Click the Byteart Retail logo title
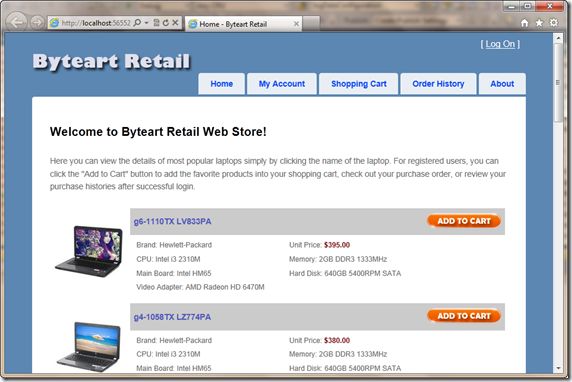The height and width of the screenshot is (382, 572). [x=112, y=61]
